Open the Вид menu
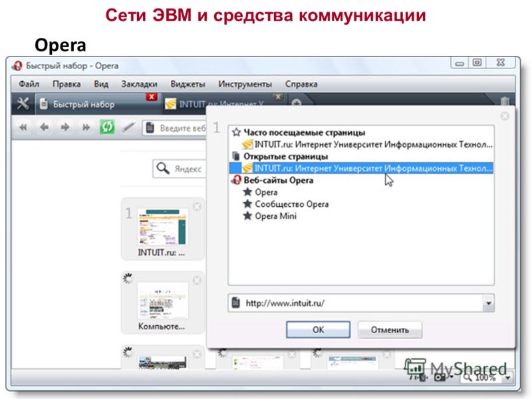532x399 pixels. pos(101,84)
